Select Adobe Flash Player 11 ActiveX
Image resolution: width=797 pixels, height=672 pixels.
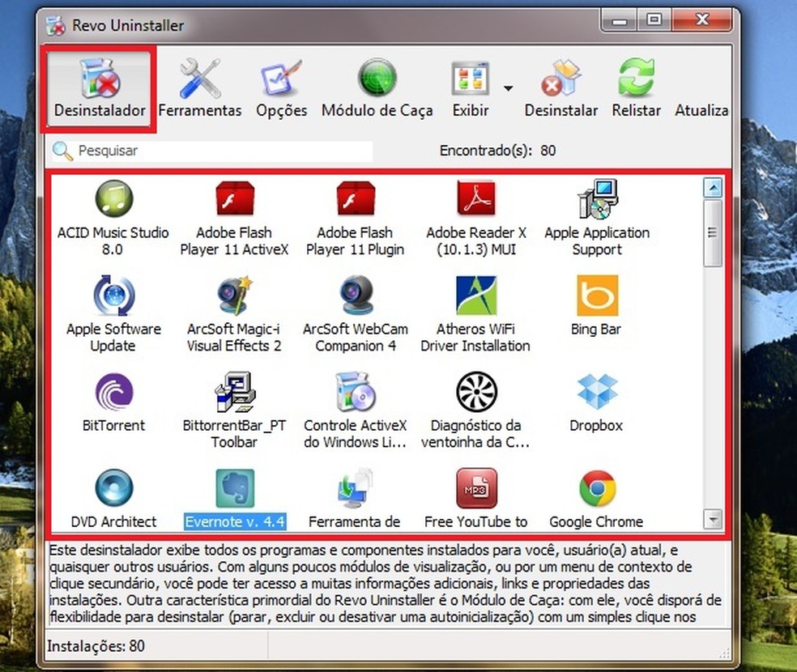(x=234, y=219)
